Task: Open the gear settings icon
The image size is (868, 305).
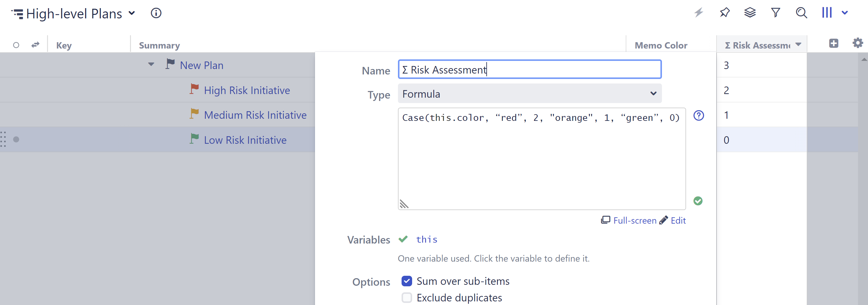Action: tap(857, 43)
